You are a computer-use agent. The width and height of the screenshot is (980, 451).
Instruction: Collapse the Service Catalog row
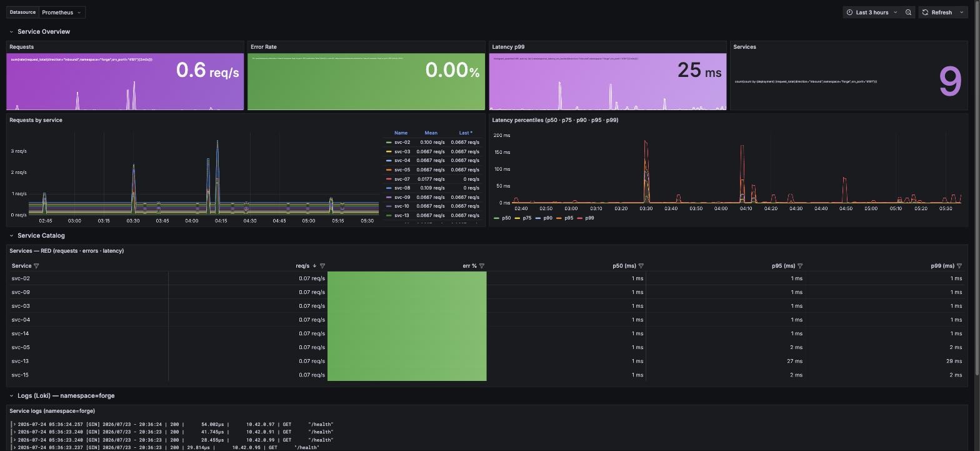pos(11,236)
